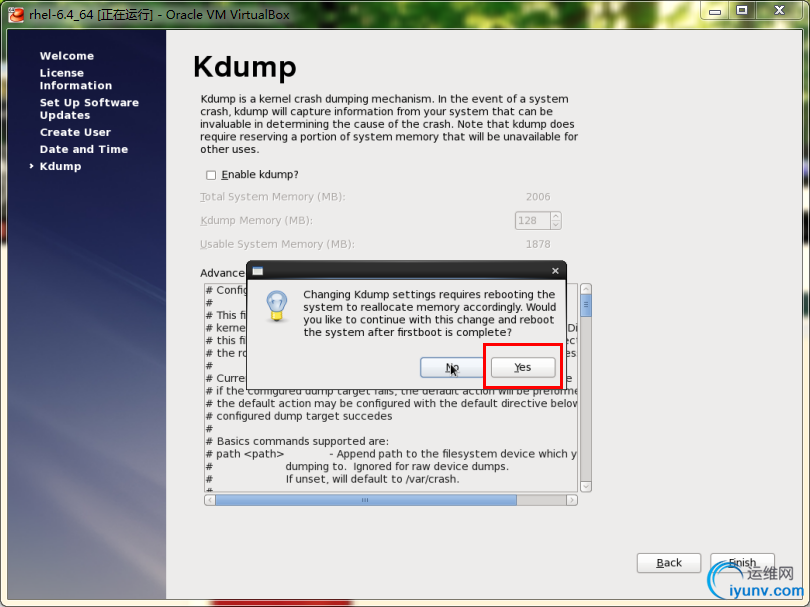Click the dialog title bar window icon
The height and width of the screenshot is (607, 810).
(258, 271)
